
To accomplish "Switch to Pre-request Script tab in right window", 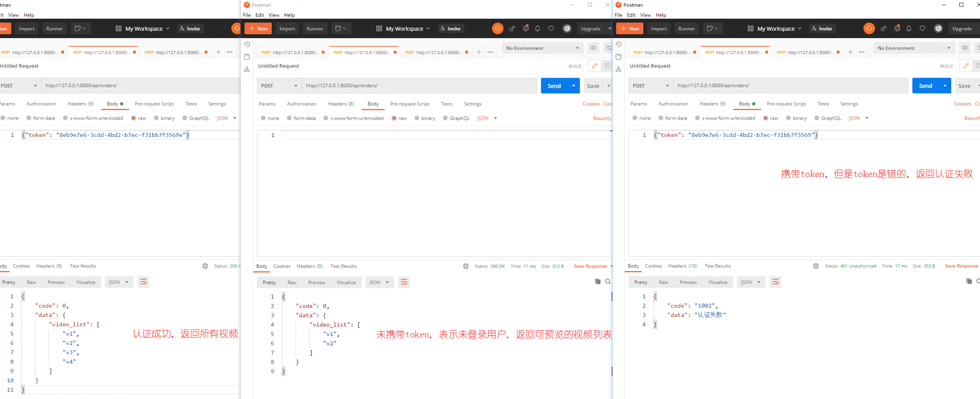I will coord(786,104).
